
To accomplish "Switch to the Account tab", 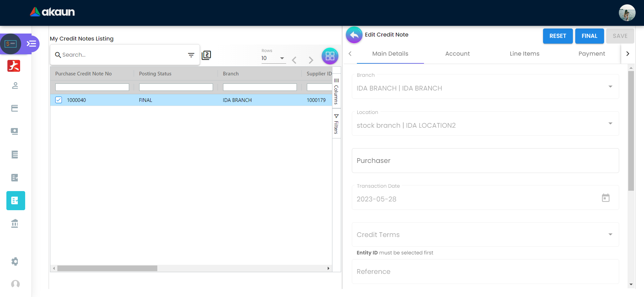I will pyautogui.click(x=457, y=54).
